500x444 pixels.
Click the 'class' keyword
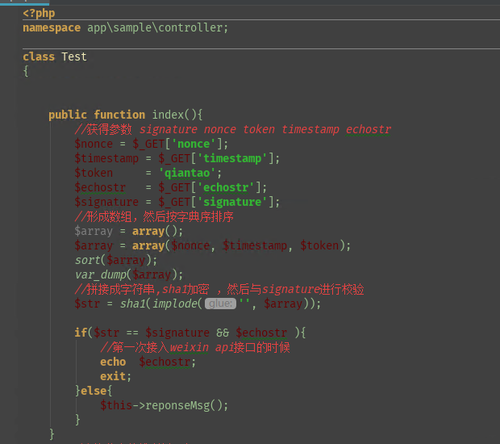(39, 57)
